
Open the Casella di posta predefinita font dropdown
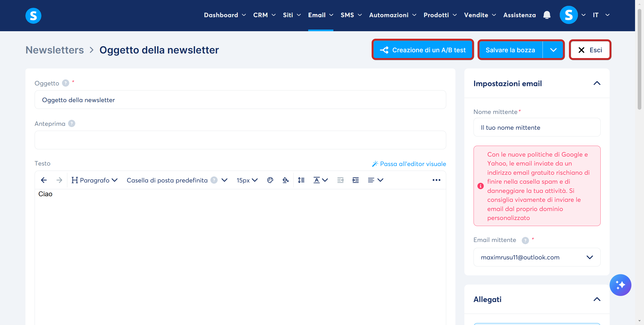177,180
